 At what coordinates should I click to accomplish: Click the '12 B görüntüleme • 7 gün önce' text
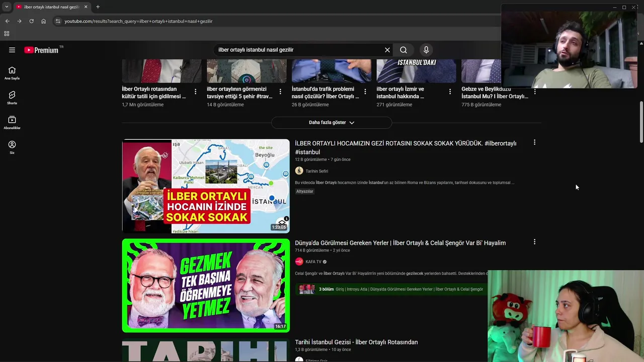pos(323,159)
